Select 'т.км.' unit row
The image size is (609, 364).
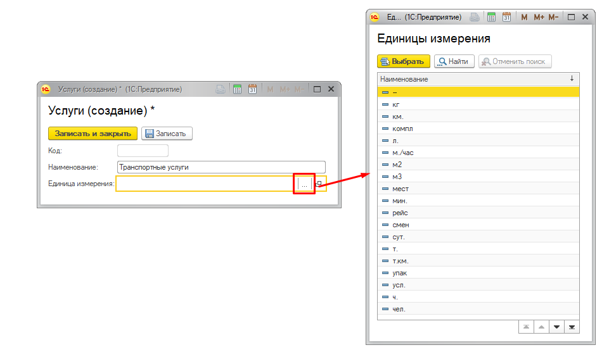coord(478,261)
